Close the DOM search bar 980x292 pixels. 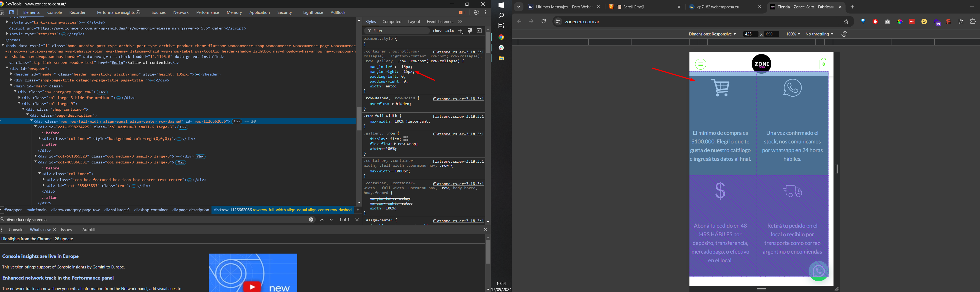point(357,220)
